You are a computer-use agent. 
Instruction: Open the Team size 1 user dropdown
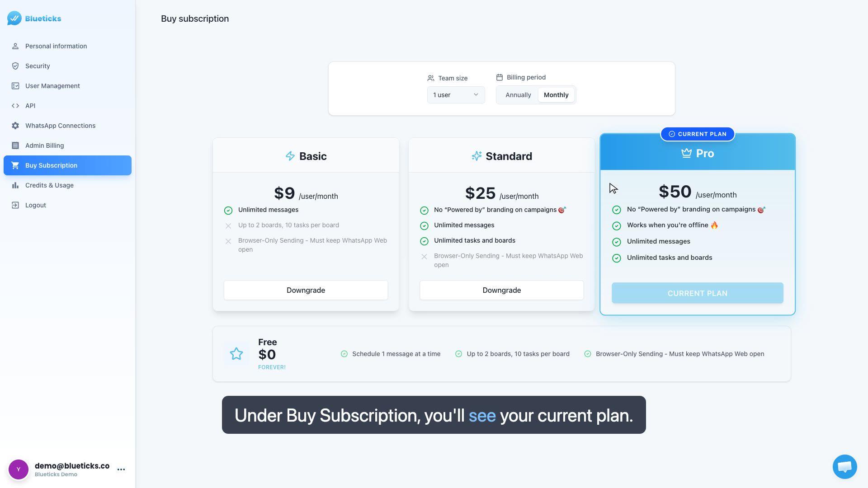click(456, 95)
